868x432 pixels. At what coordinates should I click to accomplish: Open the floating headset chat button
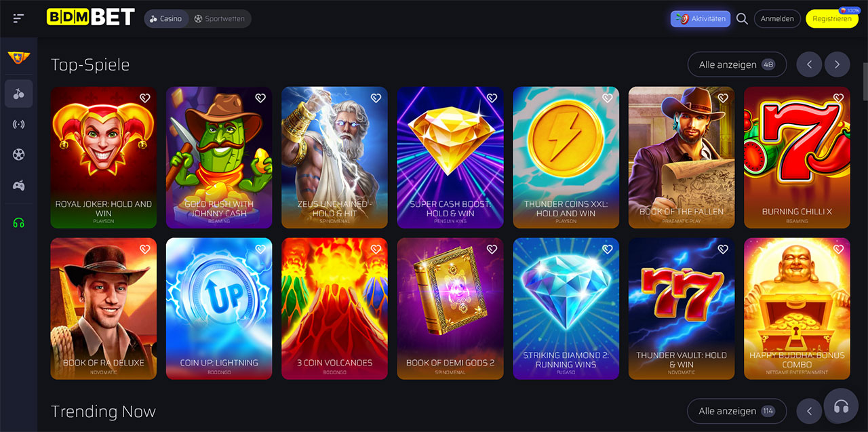(x=842, y=406)
